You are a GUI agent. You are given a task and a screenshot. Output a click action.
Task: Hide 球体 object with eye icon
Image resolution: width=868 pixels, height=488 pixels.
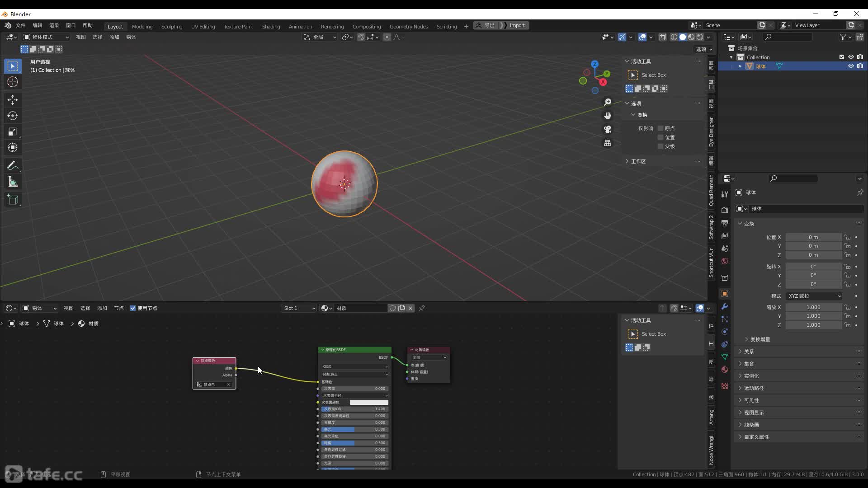point(851,66)
